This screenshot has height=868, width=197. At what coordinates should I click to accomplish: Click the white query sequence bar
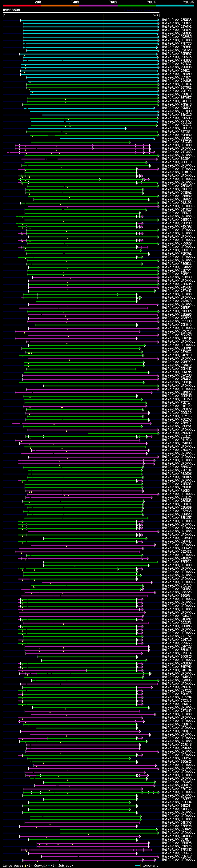pyautogui.click(x=81, y=13)
